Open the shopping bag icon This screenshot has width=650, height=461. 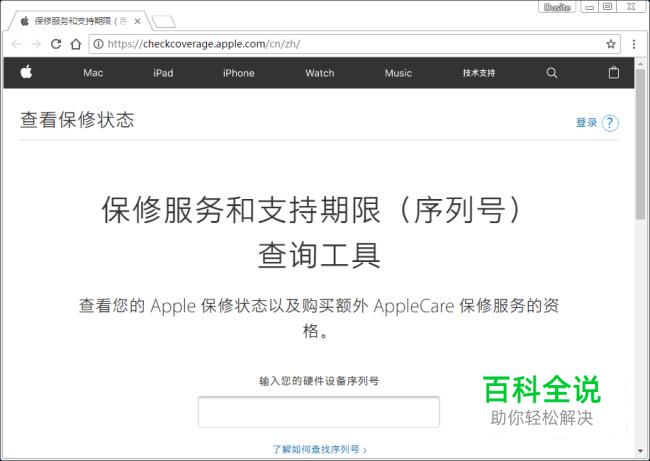[614, 73]
